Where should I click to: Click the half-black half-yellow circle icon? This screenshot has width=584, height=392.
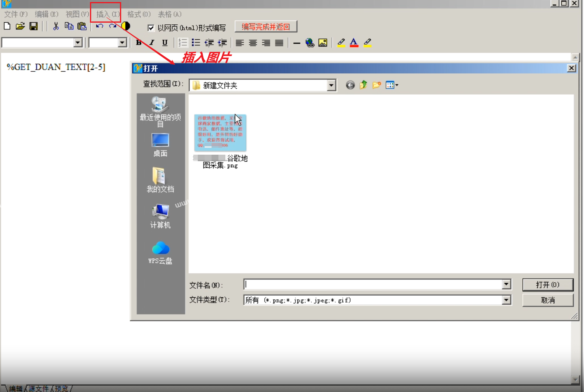[126, 26]
